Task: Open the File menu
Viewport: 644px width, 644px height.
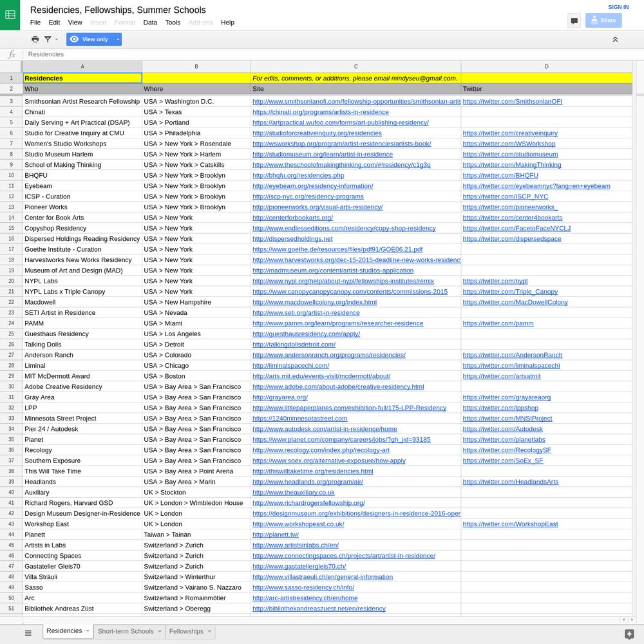Action: (35, 23)
